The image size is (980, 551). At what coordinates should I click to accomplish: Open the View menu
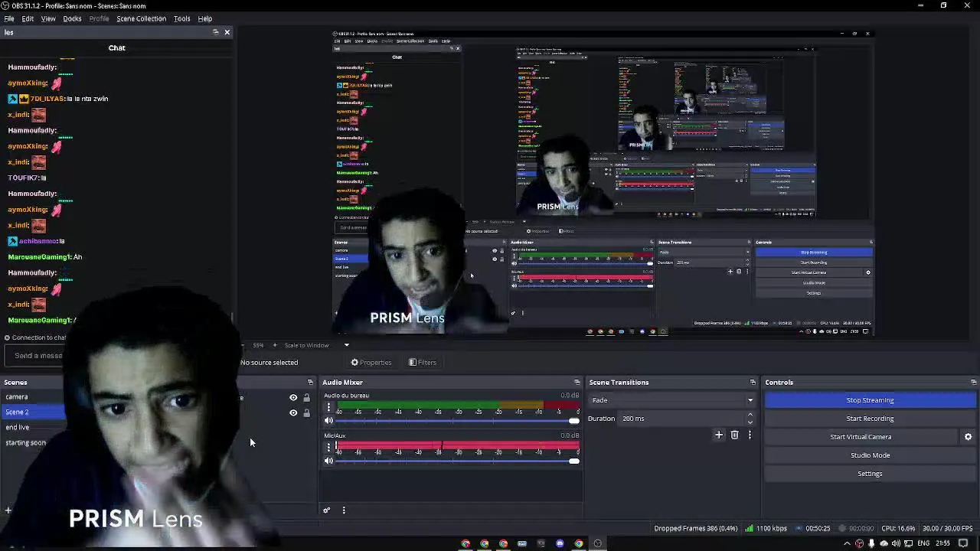(x=48, y=18)
